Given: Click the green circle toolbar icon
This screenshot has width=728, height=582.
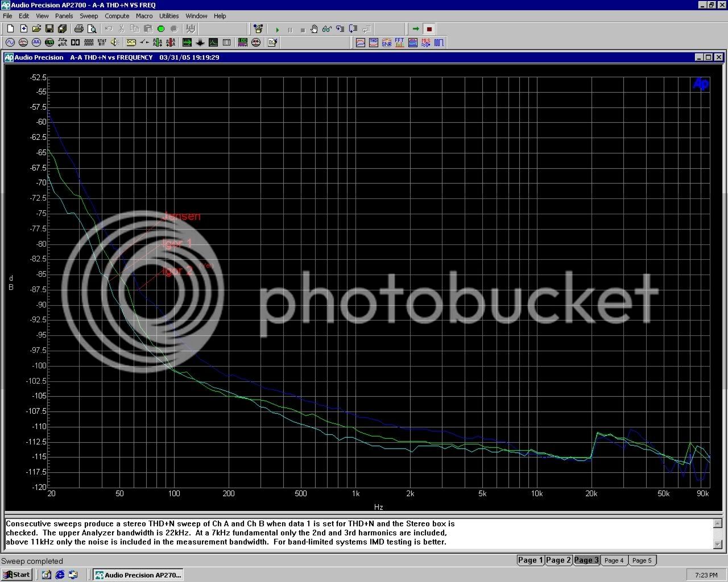Looking at the screenshot, I should point(161,28).
